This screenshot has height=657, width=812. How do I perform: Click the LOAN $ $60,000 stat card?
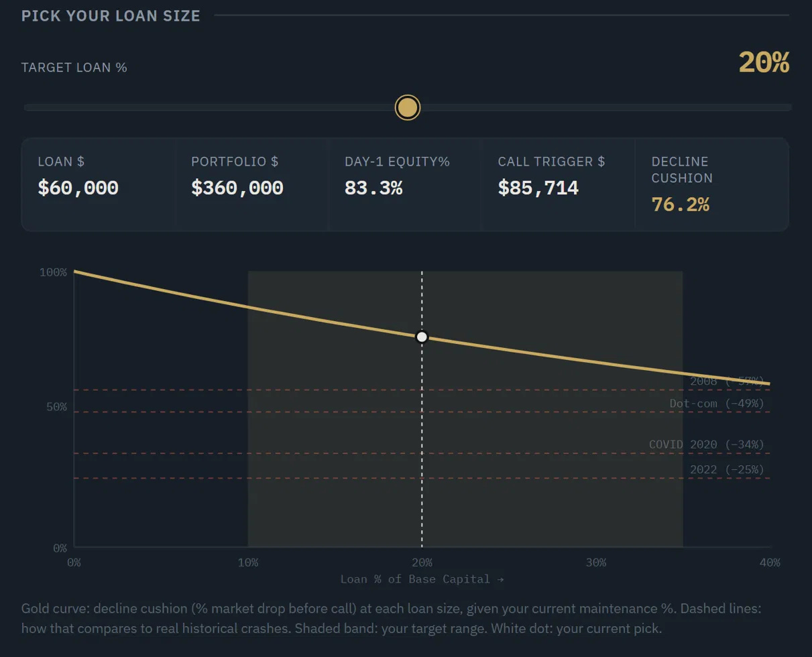[99, 184]
